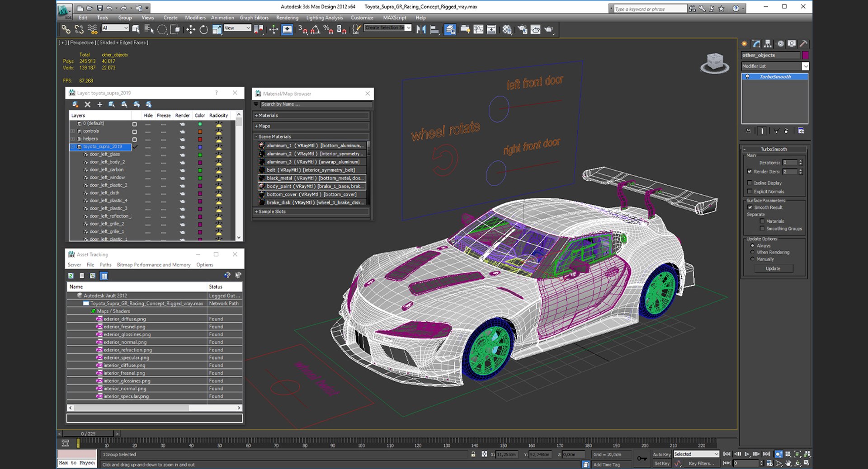Viewport: 868px width, 469px height.
Task: Click the Update button in TurboSmooth
Action: coord(773,268)
